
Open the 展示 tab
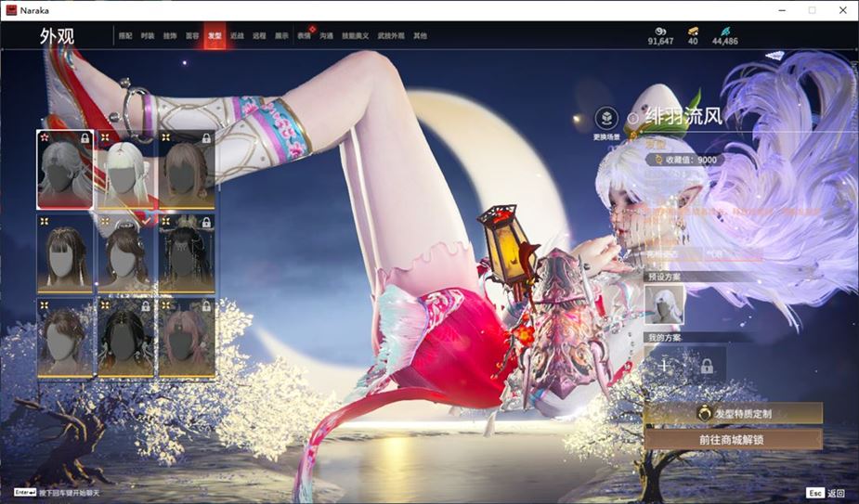pos(281,35)
